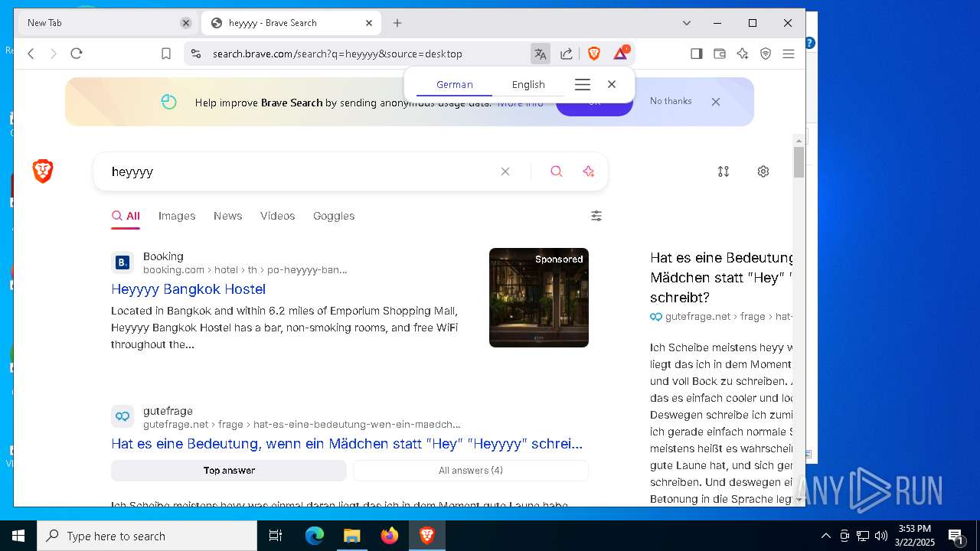Click Brave lion logo on search page
980x551 pixels.
click(43, 171)
